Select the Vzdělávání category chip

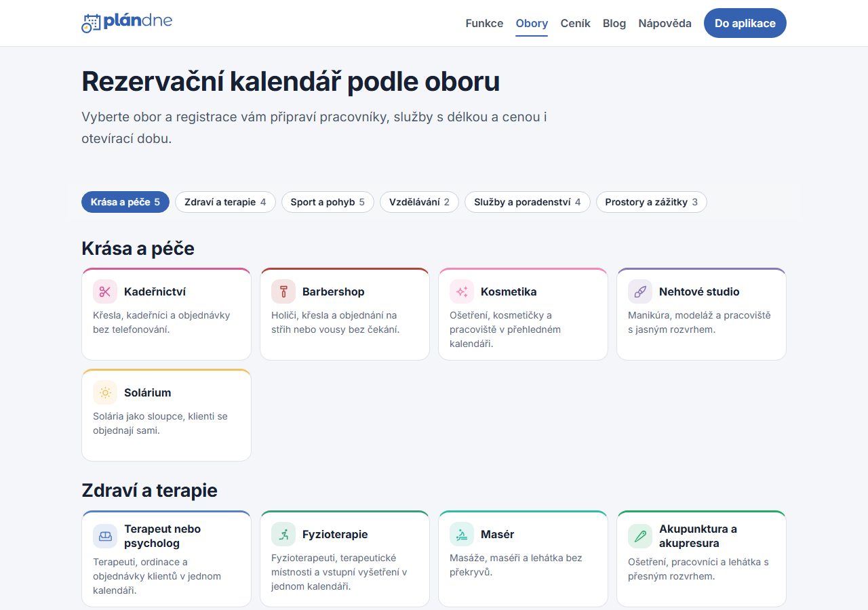tap(419, 202)
